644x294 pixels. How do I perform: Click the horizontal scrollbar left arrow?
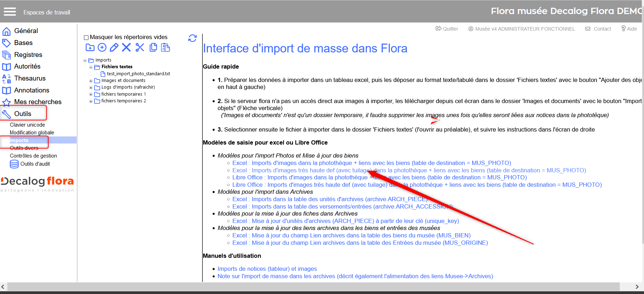point(3,287)
